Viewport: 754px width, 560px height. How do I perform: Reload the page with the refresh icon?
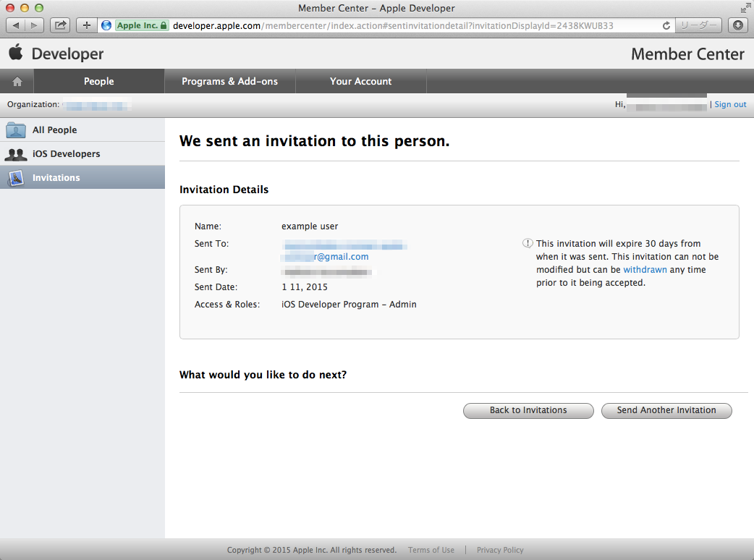pyautogui.click(x=666, y=25)
